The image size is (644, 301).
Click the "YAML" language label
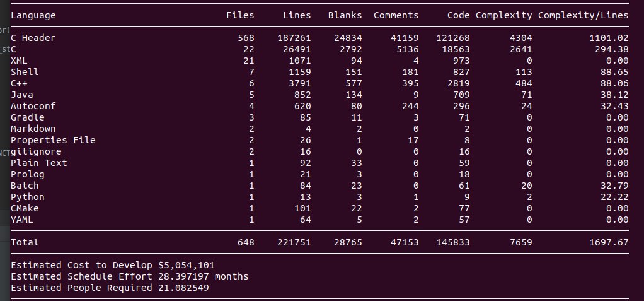(x=22, y=220)
